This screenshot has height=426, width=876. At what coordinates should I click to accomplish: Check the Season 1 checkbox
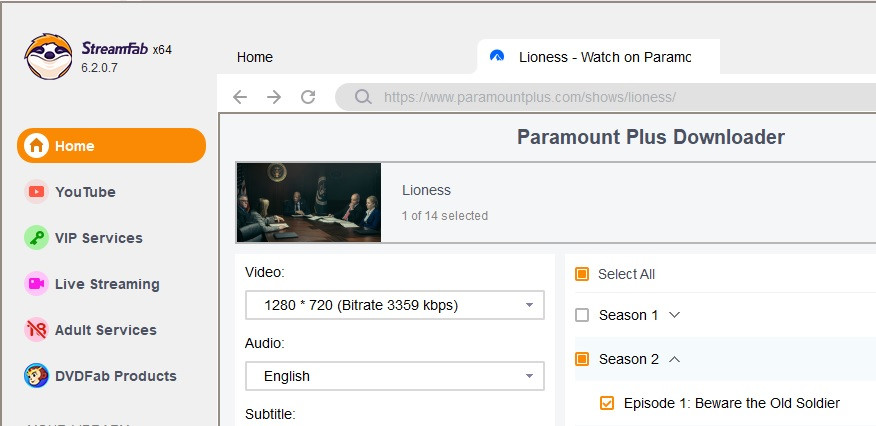click(582, 315)
